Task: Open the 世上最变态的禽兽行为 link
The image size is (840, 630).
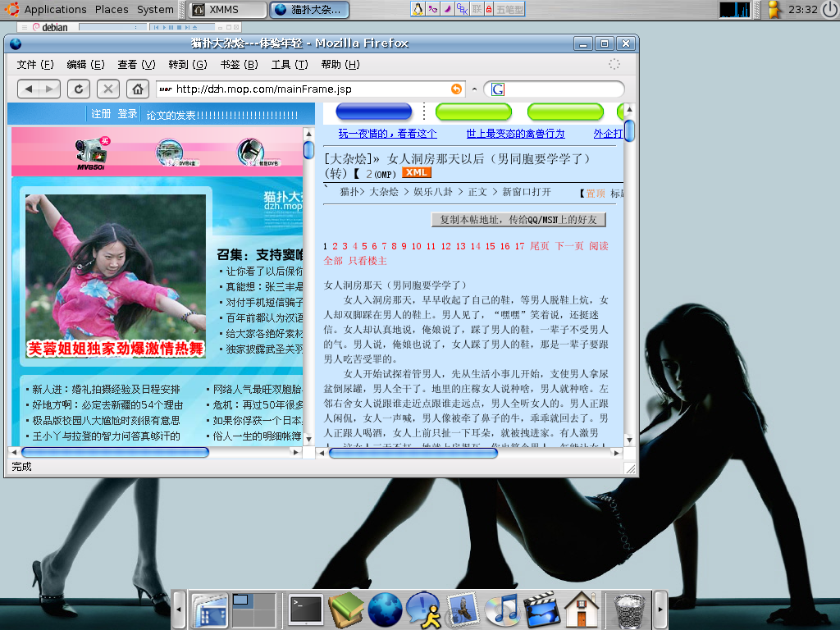Action: coord(515,134)
